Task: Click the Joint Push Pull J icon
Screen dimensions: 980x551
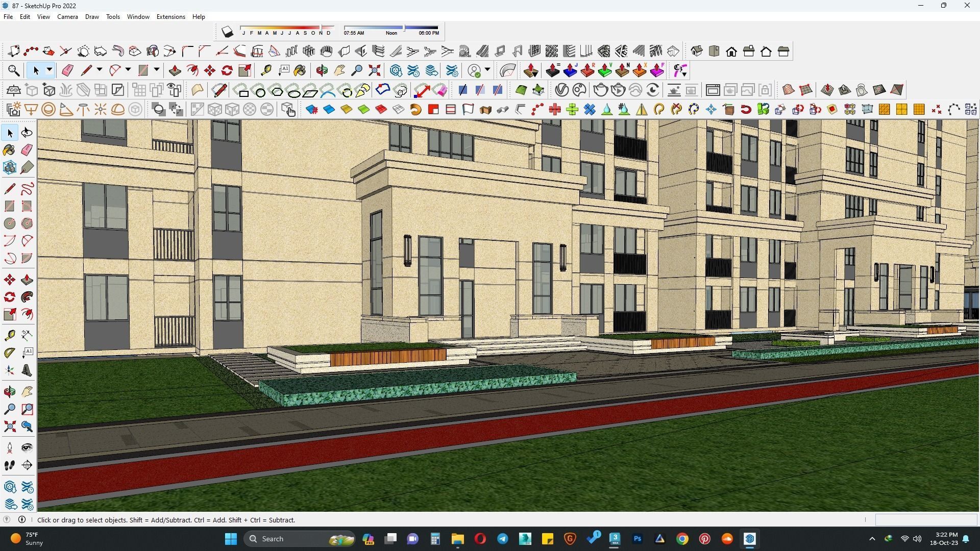Action: point(570,70)
